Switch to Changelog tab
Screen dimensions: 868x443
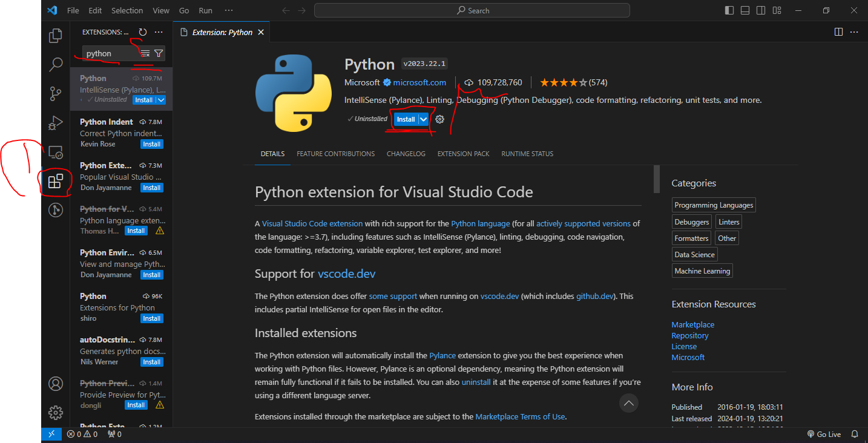point(406,154)
